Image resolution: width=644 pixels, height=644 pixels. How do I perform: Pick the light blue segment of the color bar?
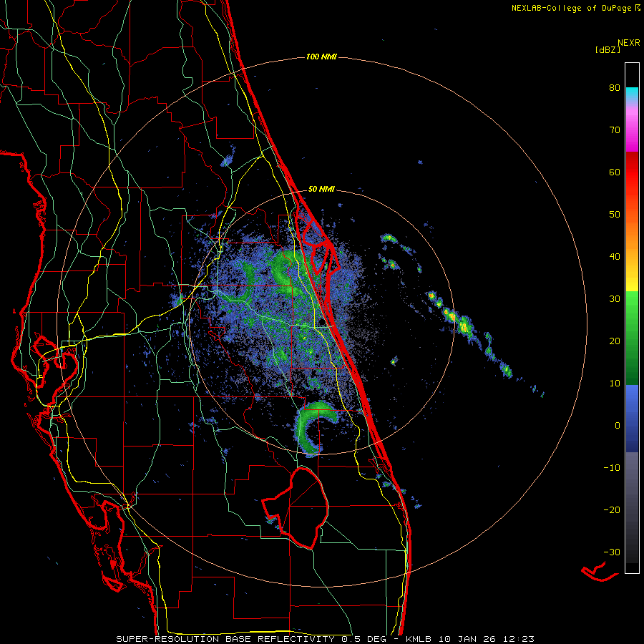click(632, 396)
